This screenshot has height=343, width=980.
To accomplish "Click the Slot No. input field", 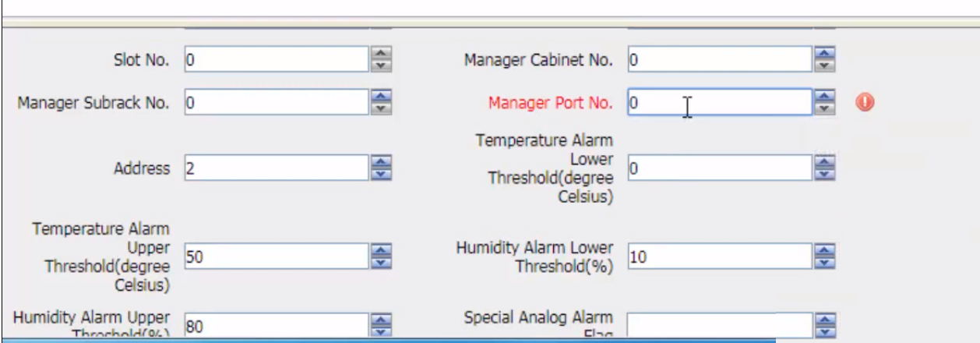I will point(276,59).
